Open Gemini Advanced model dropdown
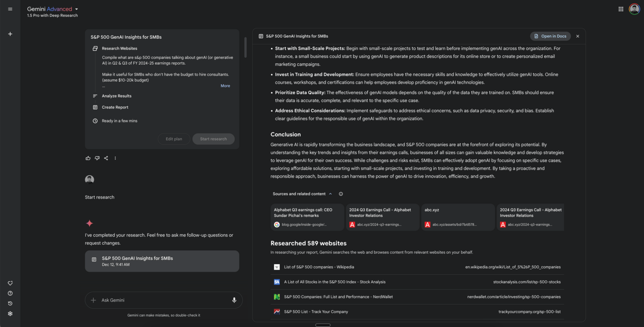Screen dimensions: 644x327 coord(53,9)
